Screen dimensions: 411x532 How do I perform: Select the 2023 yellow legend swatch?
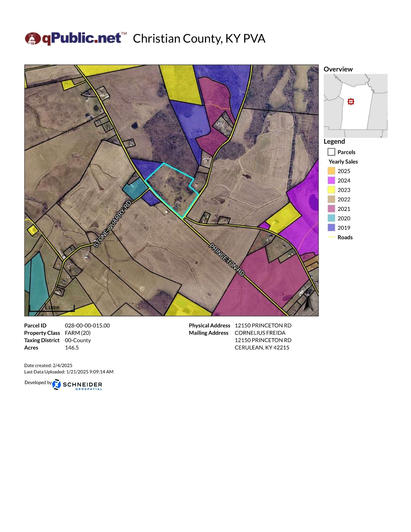click(x=331, y=190)
